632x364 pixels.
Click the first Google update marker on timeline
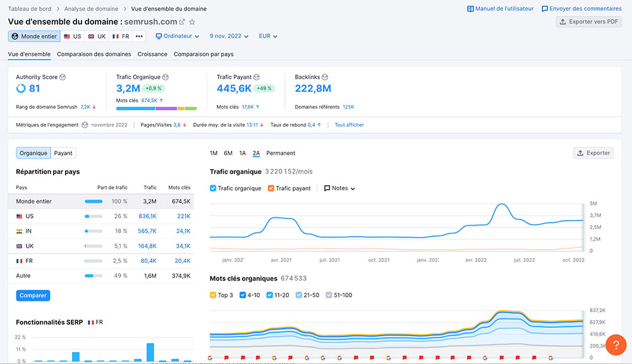[x=210, y=358]
